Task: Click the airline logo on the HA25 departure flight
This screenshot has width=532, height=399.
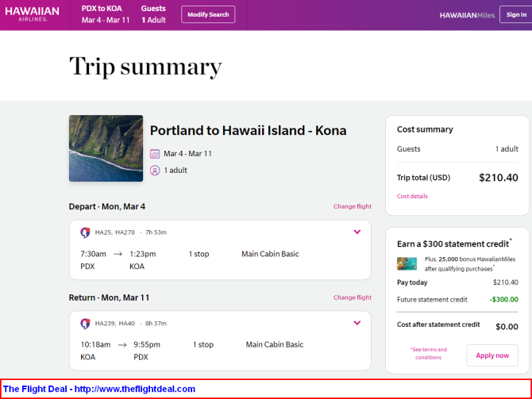Action: [x=86, y=232]
